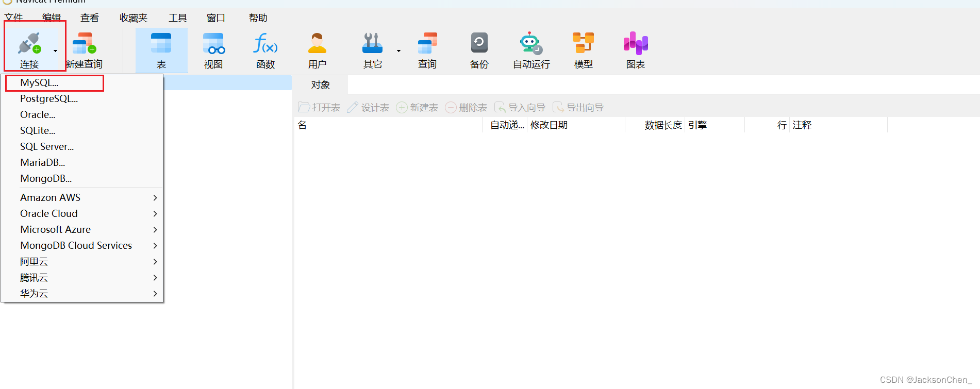This screenshot has width=980, height=389.
Task: Open the Automation (自动运行) robot icon
Action: [531, 43]
